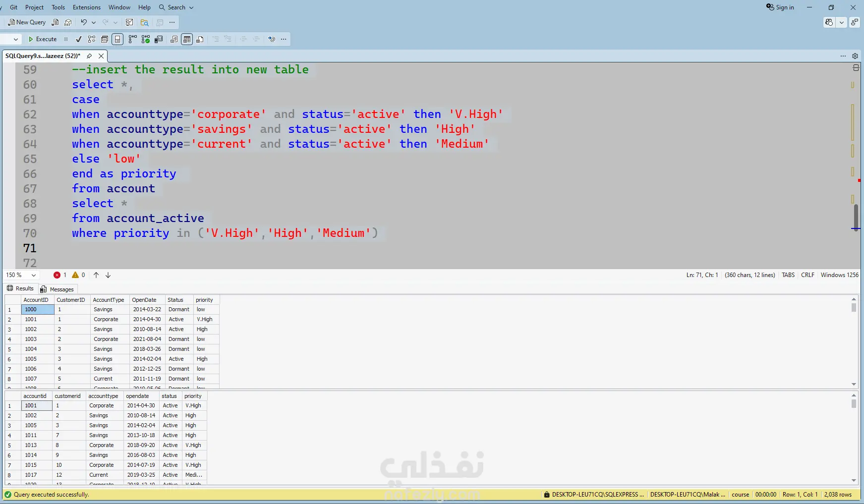Open SQL editor toolbar overflow options
864x504 pixels.
(x=284, y=39)
